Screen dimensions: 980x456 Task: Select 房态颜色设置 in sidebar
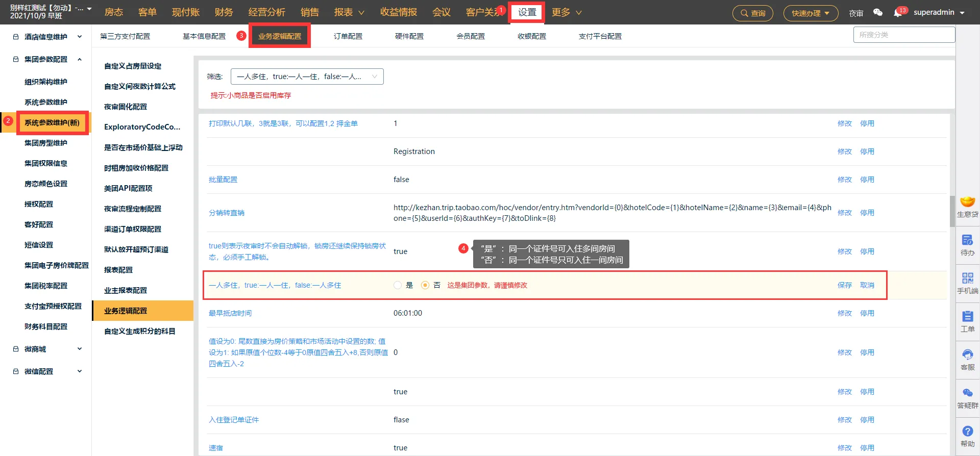point(46,184)
